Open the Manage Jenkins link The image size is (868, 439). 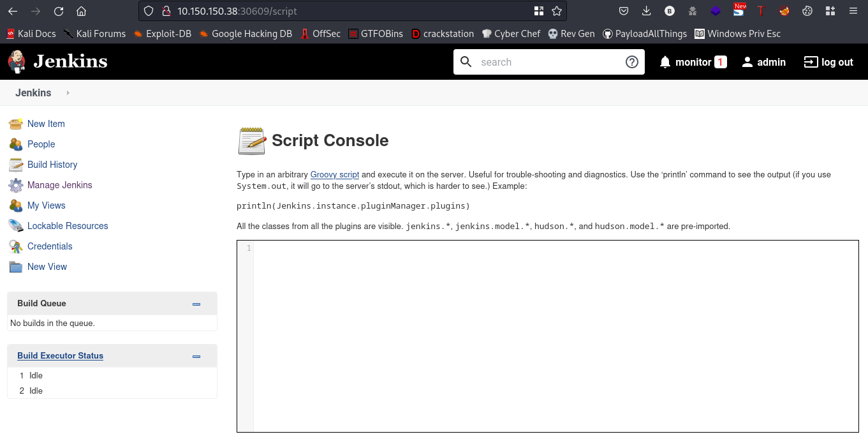(x=60, y=185)
